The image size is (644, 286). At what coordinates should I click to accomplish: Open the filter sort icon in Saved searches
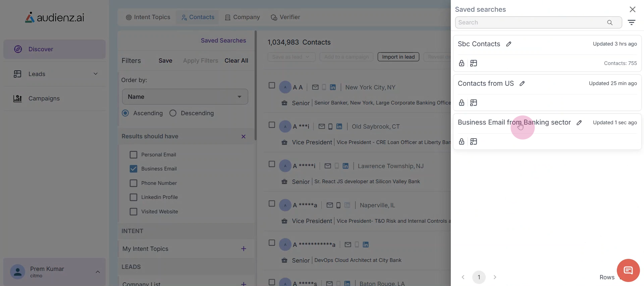point(632,22)
